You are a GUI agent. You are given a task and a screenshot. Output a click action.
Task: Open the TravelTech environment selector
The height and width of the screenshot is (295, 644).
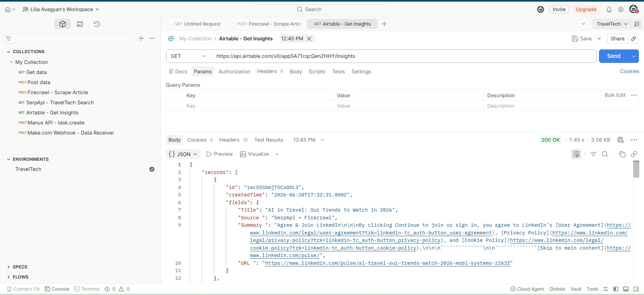(x=612, y=24)
